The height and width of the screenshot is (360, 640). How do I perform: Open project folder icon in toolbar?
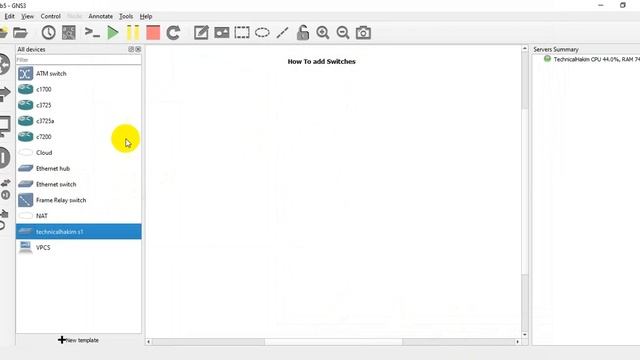[20, 33]
